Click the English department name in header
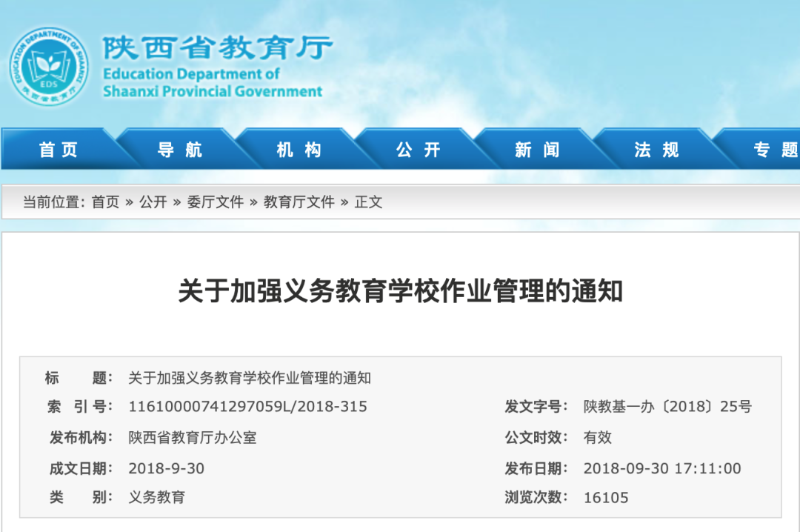Screen dimensions: 800x532 pyautogui.click(x=213, y=83)
